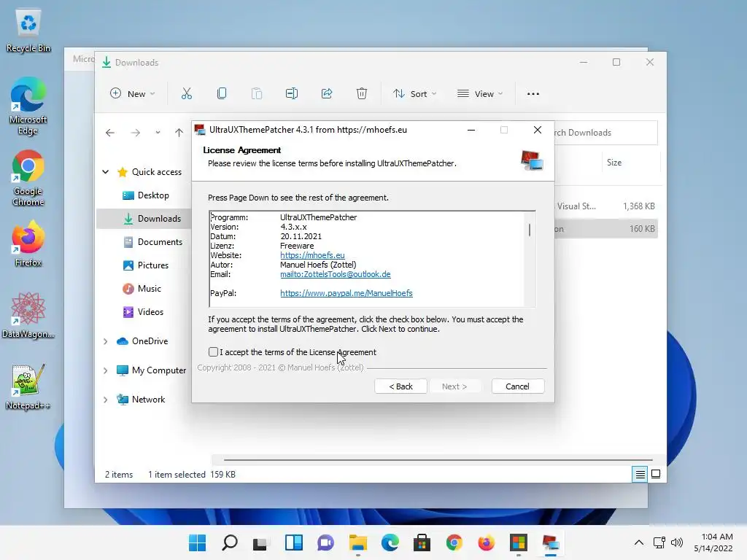
Task: Open Firefox desktop shortcut
Action: [x=28, y=244]
